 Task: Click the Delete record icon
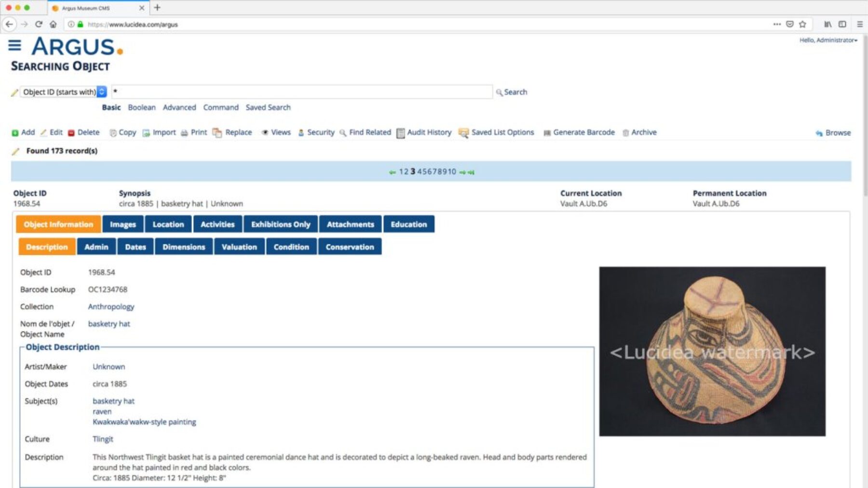click(71, 133)
